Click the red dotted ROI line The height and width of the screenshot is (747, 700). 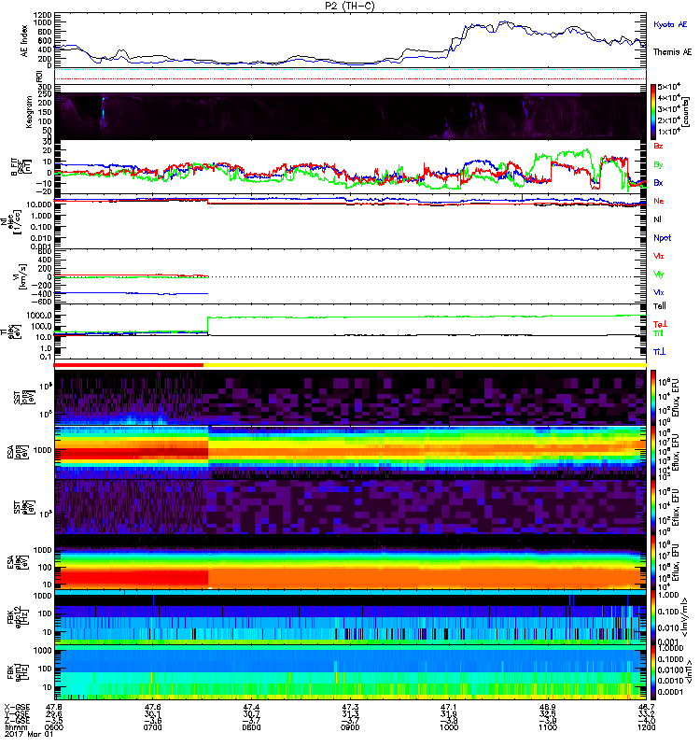pos(350,78)
